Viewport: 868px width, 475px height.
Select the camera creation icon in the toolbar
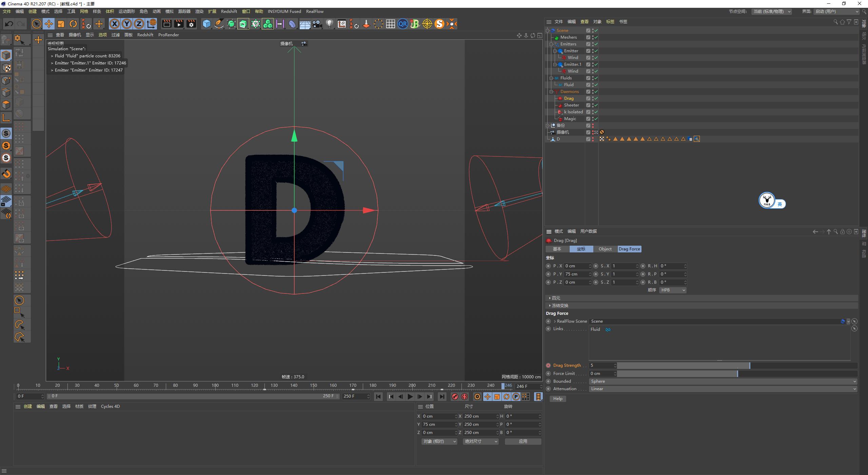317,24
